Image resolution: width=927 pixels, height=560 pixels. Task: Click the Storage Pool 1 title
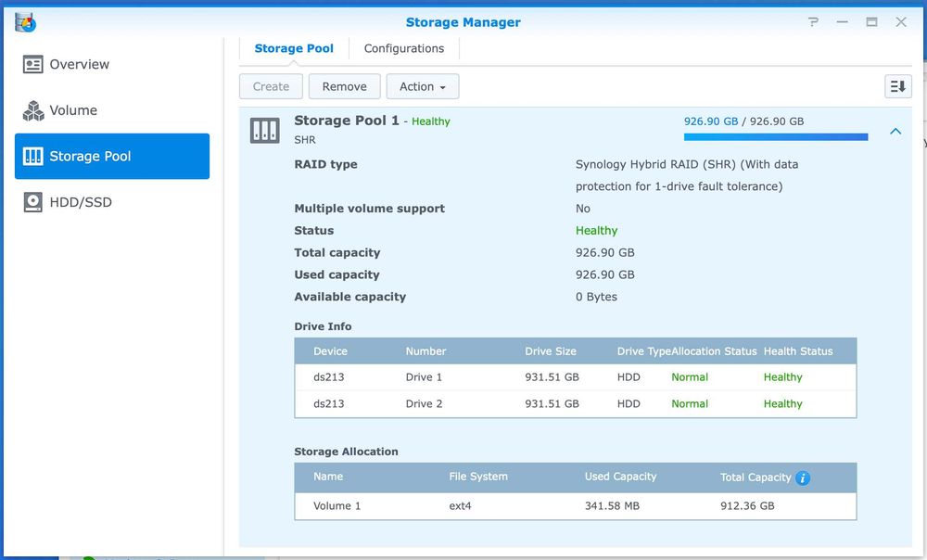(347, 121)
